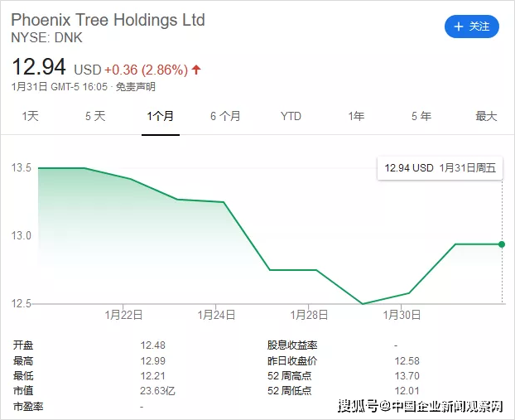Click the 1月28日 date axis marker
This screenshot has width=515, height=420.
(x=310, y=315)
